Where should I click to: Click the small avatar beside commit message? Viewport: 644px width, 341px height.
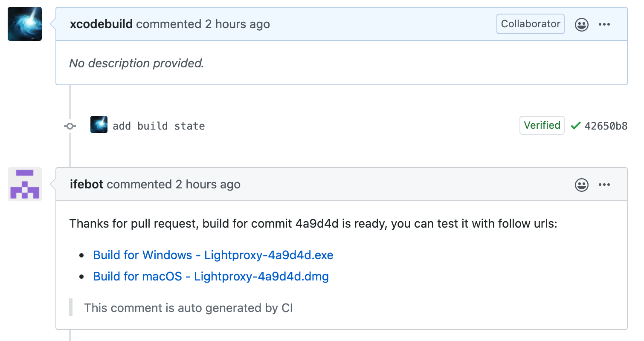[99, 125]
